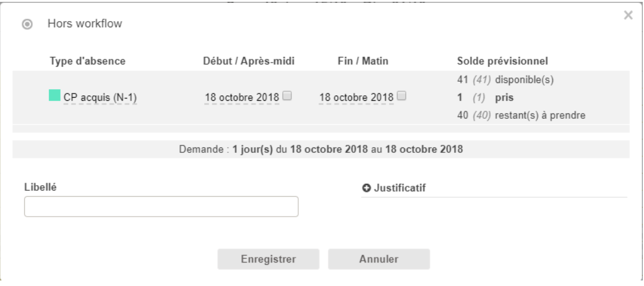Cancel with the Annuler button

tap(379, 259)
